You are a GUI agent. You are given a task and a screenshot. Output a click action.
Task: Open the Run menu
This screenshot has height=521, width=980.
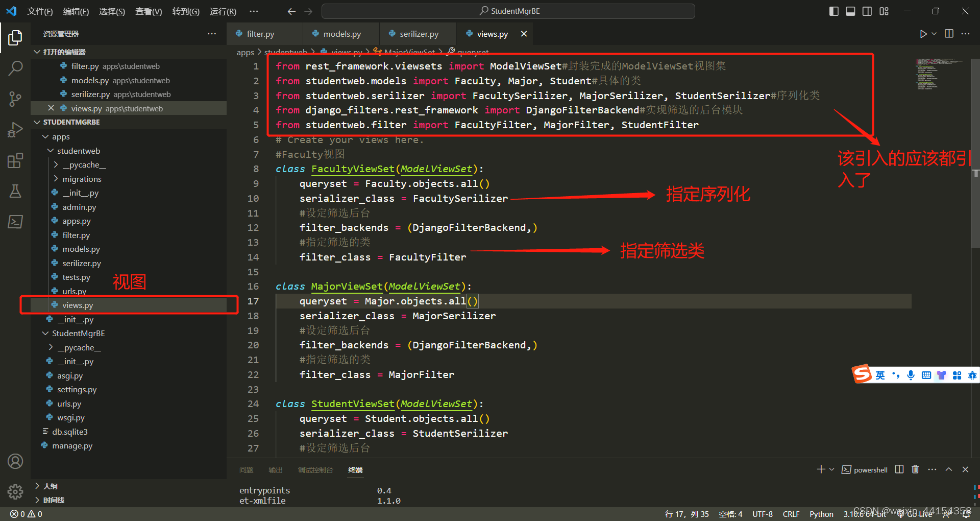[x=223, y=11]
